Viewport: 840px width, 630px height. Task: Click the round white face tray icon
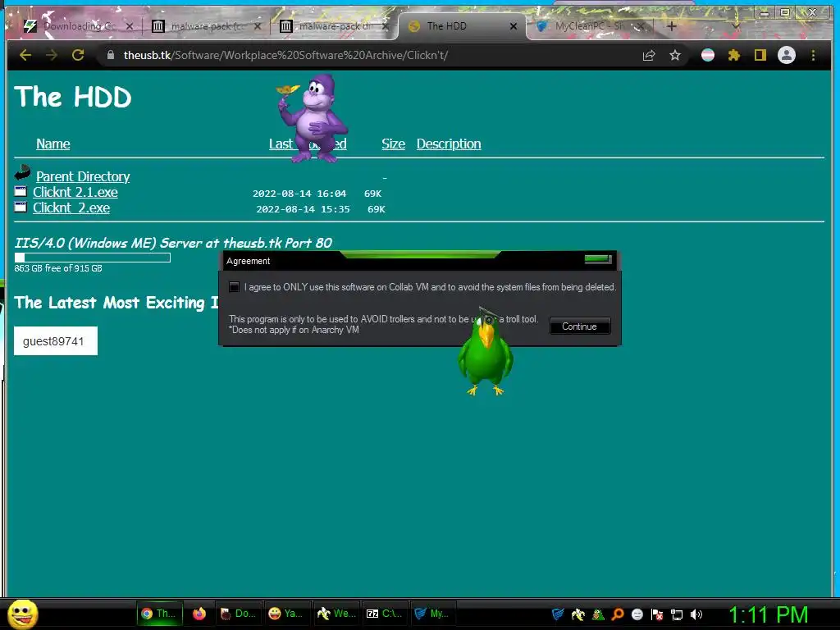pyautogui.click(x=637, y=614)
